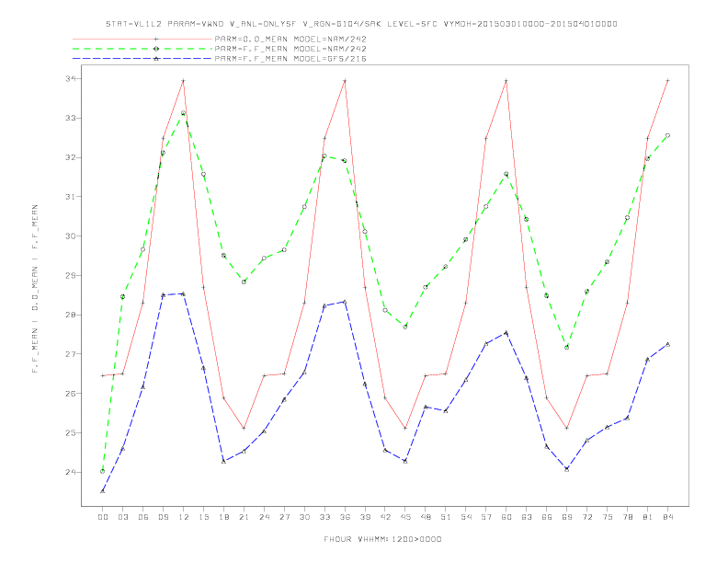
Task: Click x-axis tick label 57
Action: [x=486, y=517]
